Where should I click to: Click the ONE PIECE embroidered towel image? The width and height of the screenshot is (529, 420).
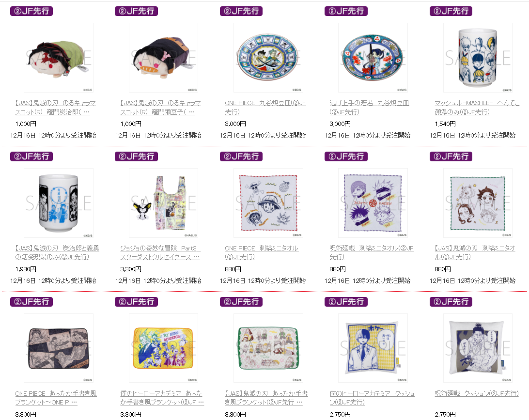(x=268, y=203)
